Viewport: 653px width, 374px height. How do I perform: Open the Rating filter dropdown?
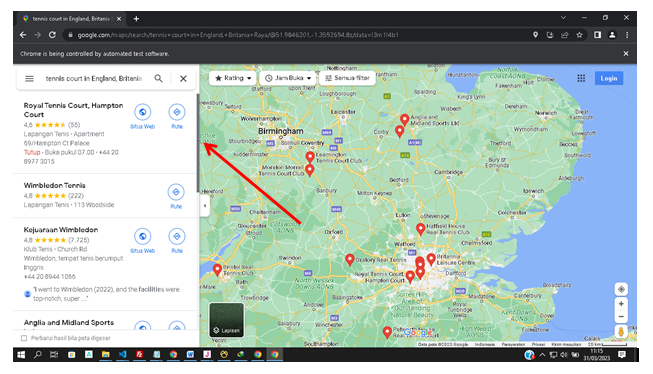[x=233, y=78]
